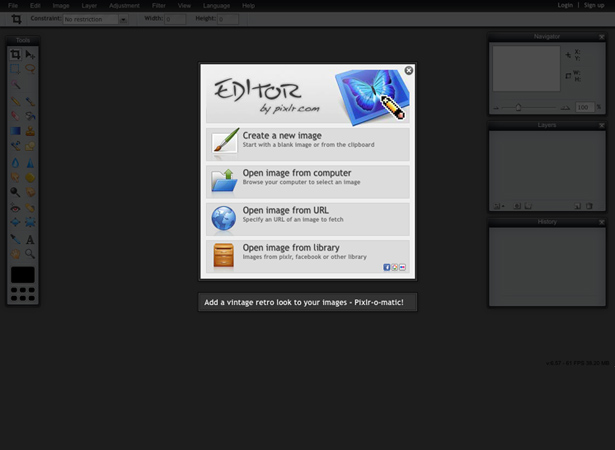Select the Zoom magnifier tool
This screenshot has width=615, height=450.
(x=30, y=254)
